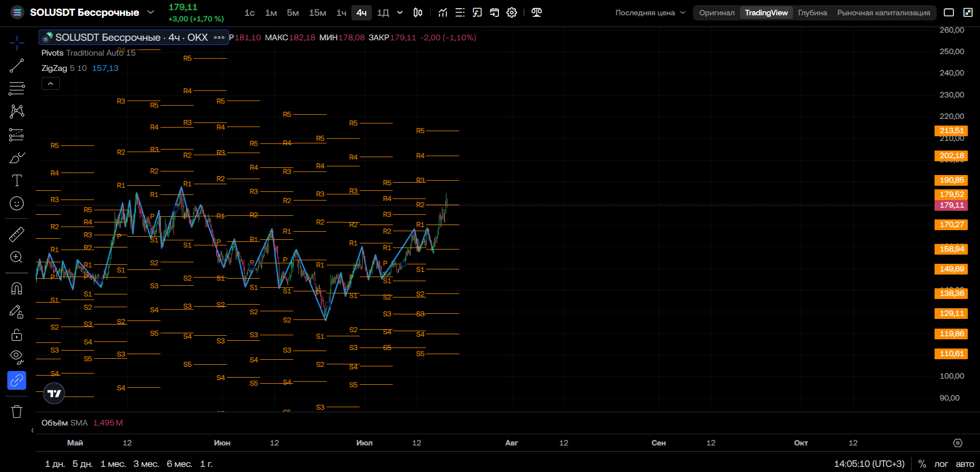Collapse the indicator legend chevron
980x472 pixels.
[x=51, y=84]
